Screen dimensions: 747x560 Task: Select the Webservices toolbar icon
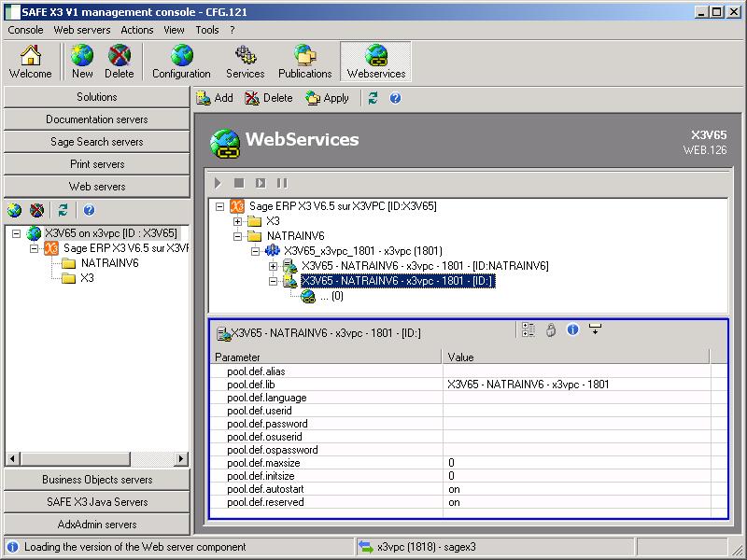click(x=376, y=62)
